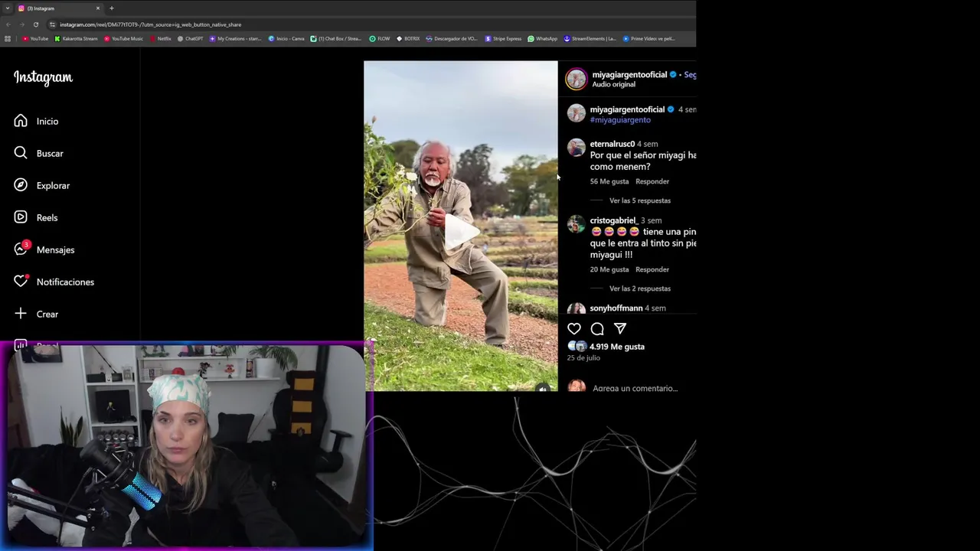
Task: Open YouTube Music bookmark
Action: coord(122,38)
